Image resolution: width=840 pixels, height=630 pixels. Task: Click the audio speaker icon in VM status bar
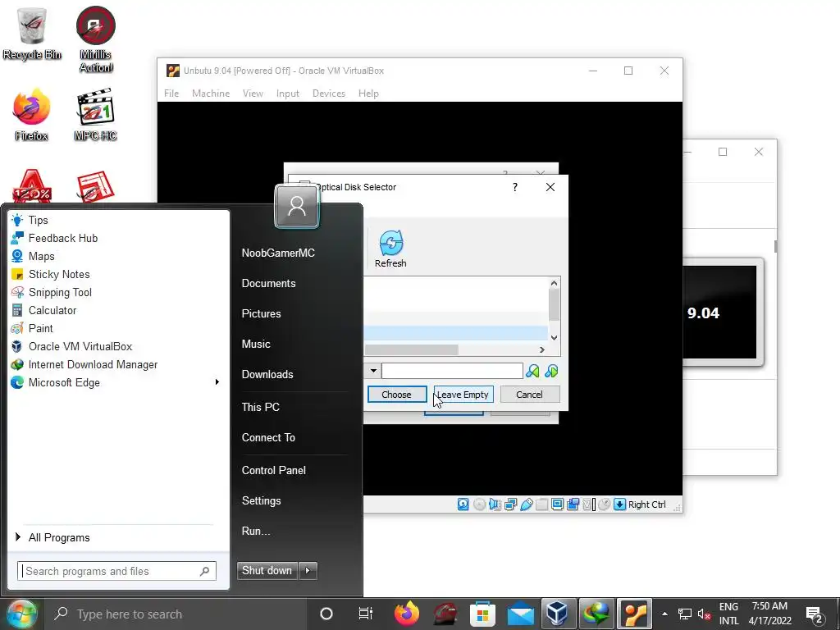coord(495,504)
